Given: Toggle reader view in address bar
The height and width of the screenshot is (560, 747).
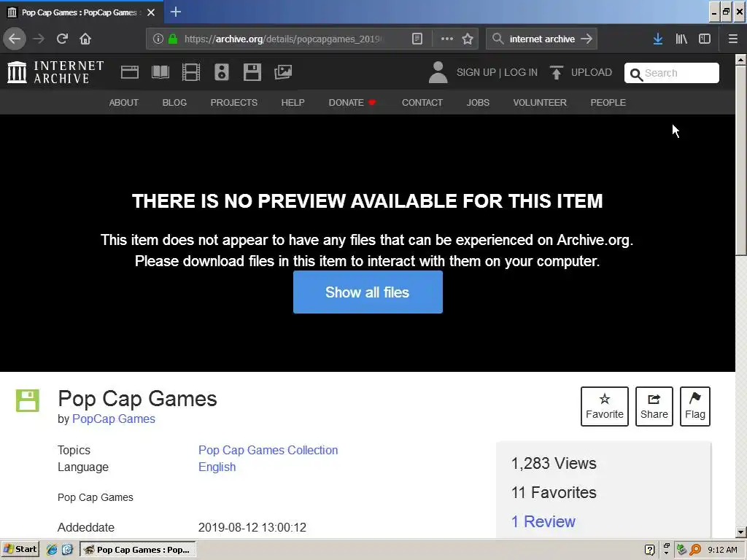Looking at the screenshot, I should click(417, 39).
